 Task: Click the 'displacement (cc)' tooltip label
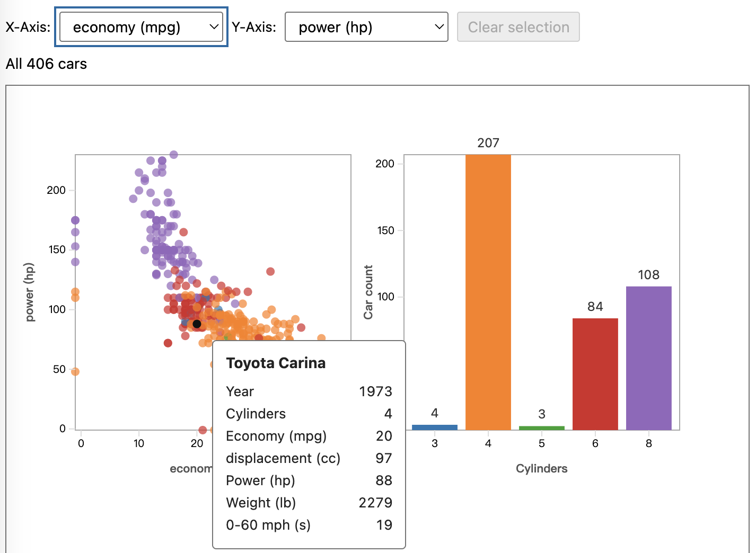283,458
